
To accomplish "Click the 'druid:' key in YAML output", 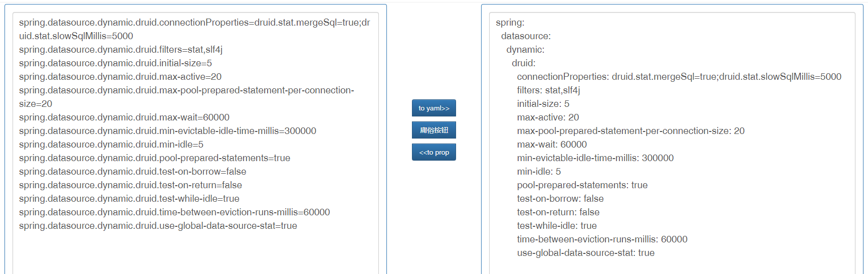I will point(524,63).
